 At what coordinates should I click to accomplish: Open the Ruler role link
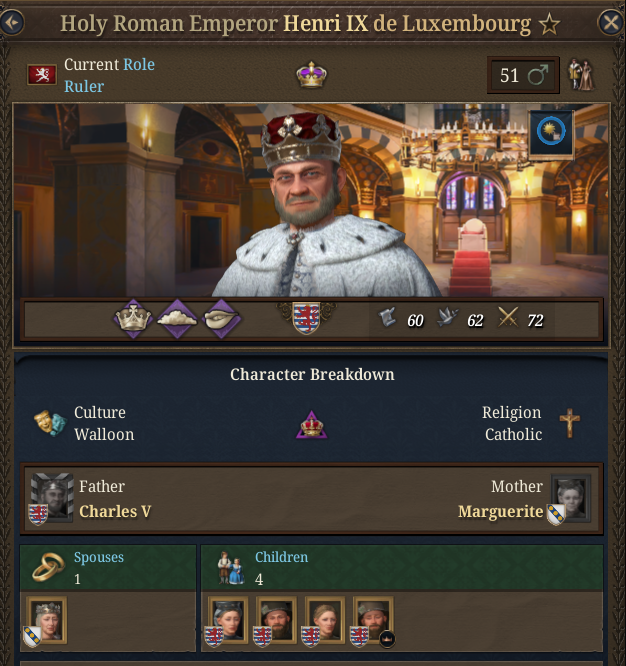coord(84,87)
